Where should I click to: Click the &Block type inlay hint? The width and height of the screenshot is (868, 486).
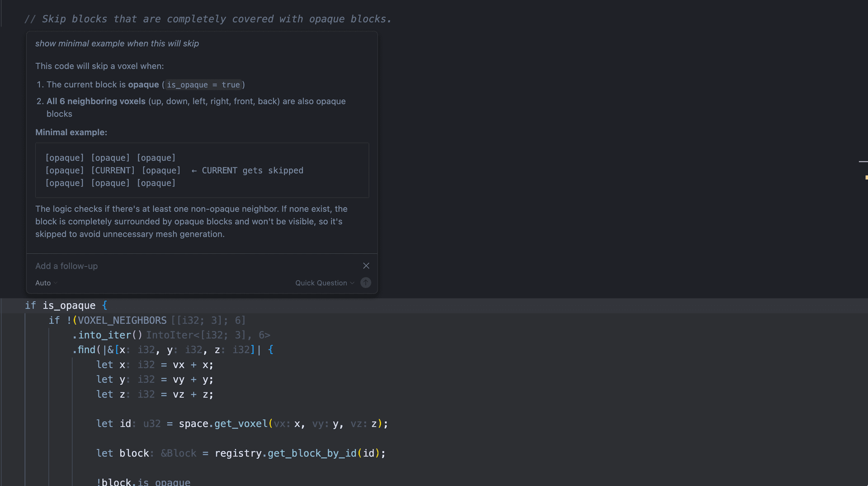(x=179, y=453)
